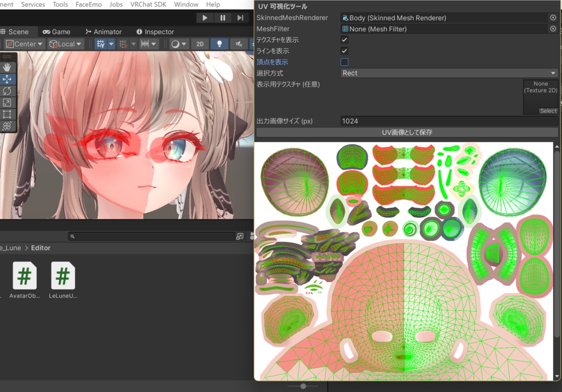Switch to the Inspector tab
562x392 pixels.
[155, 31]
